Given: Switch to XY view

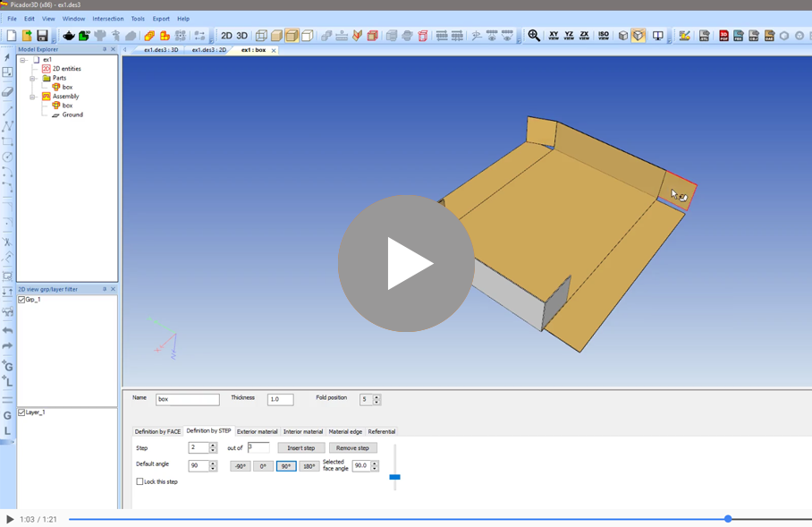Looking at the screenshot, I should pos(554,35).
